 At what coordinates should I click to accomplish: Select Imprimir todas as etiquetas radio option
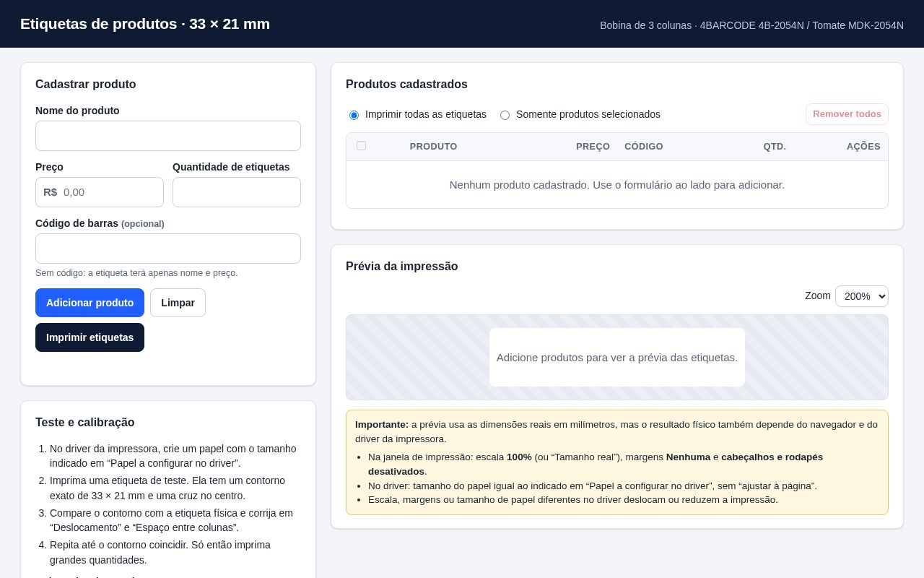coord(354,115)
